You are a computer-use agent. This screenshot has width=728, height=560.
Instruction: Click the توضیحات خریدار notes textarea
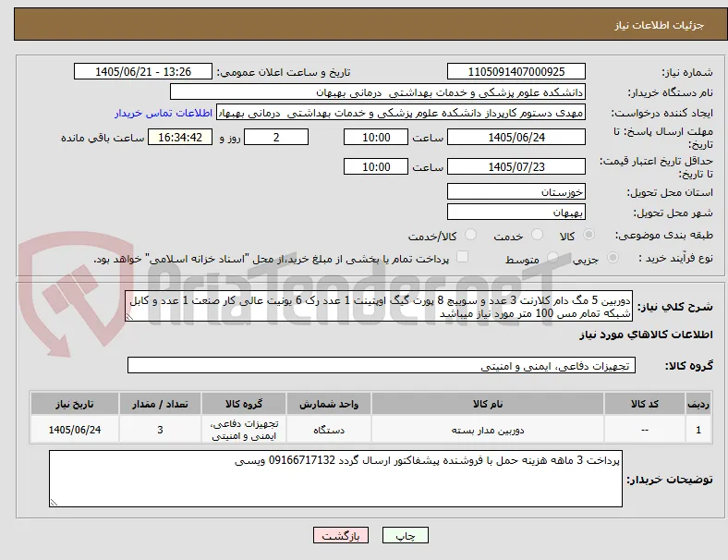pos(335,479)
